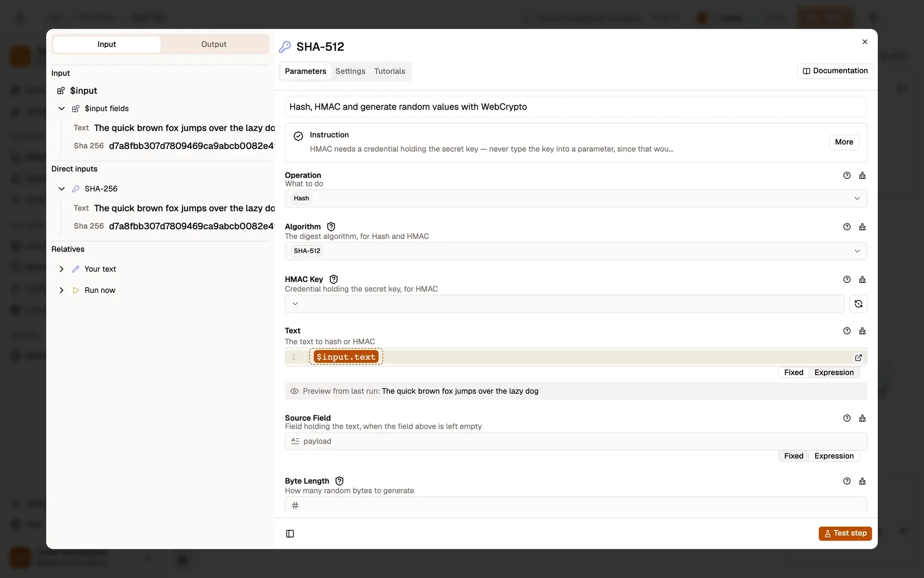924x578 pixels.
Task: Click the AI assist icon beside Text
Action: coord(862,331)
